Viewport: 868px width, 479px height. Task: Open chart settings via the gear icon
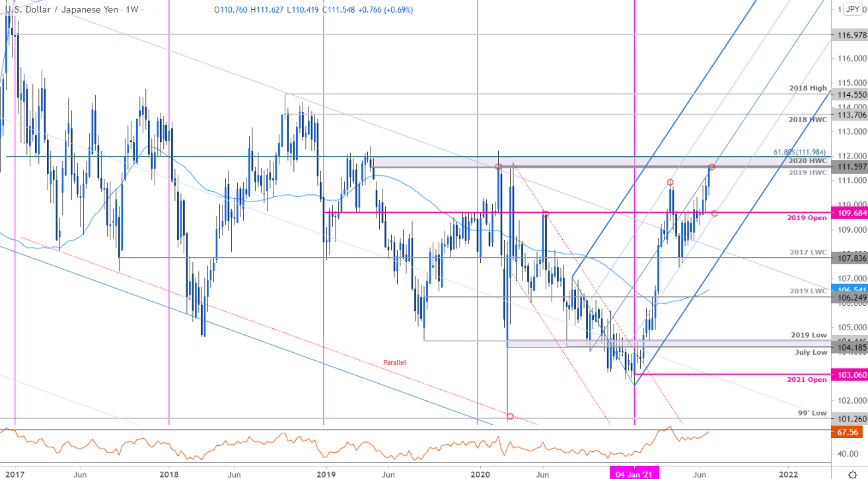coord(852,473)
